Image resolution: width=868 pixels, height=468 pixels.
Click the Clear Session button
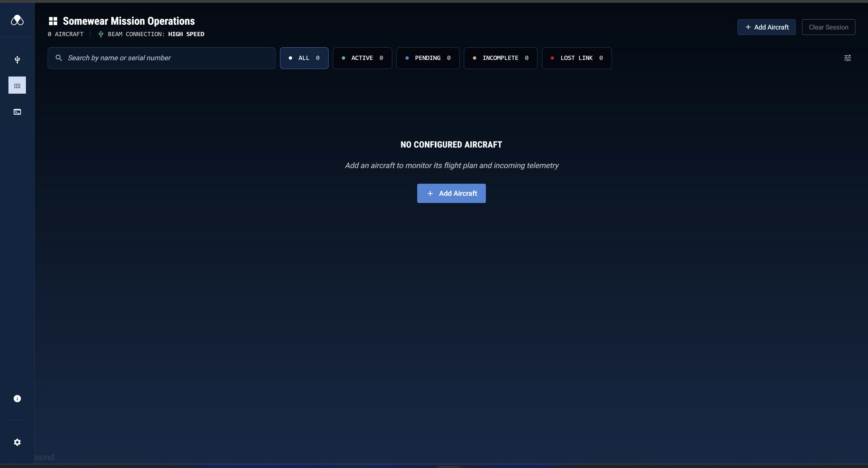(828, 27)
